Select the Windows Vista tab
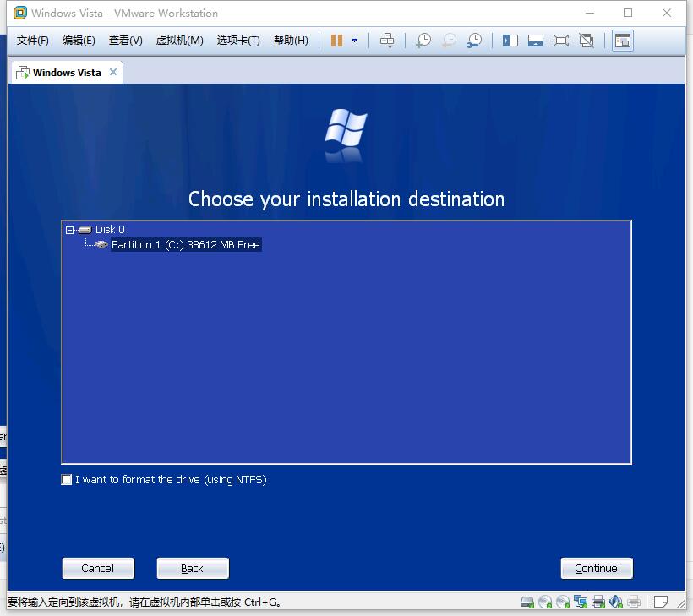 (x=66, y=73)
